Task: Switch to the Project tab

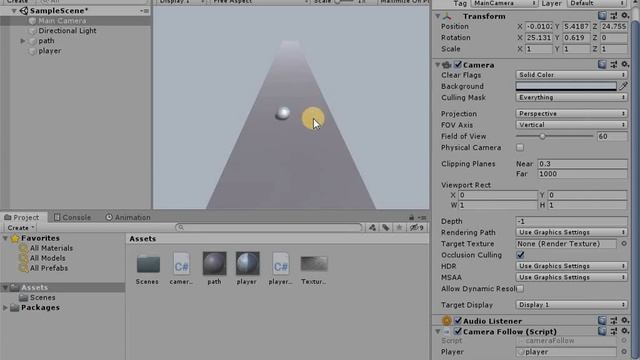Action: click(x=22, y=217)
